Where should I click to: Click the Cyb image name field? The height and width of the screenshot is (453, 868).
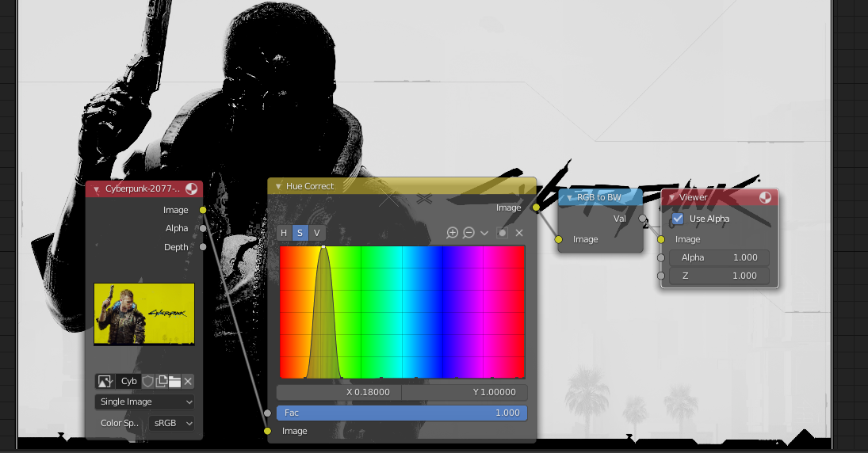point(128,381)
